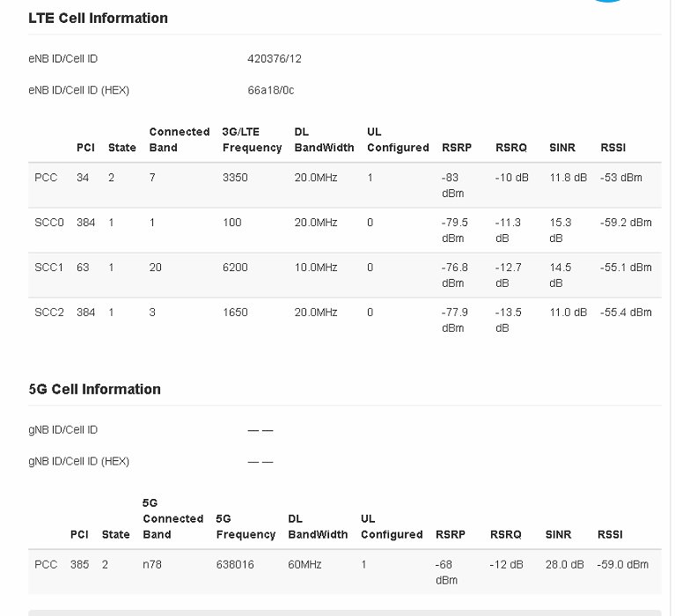675x616 pixels.
Task: Click the SCC1 frequency value 6200
Action: coord(235,268)
